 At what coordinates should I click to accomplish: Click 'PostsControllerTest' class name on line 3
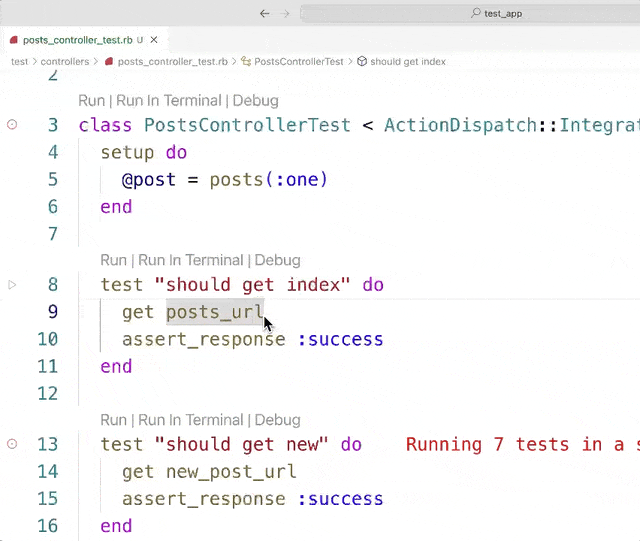click(247, 125)
